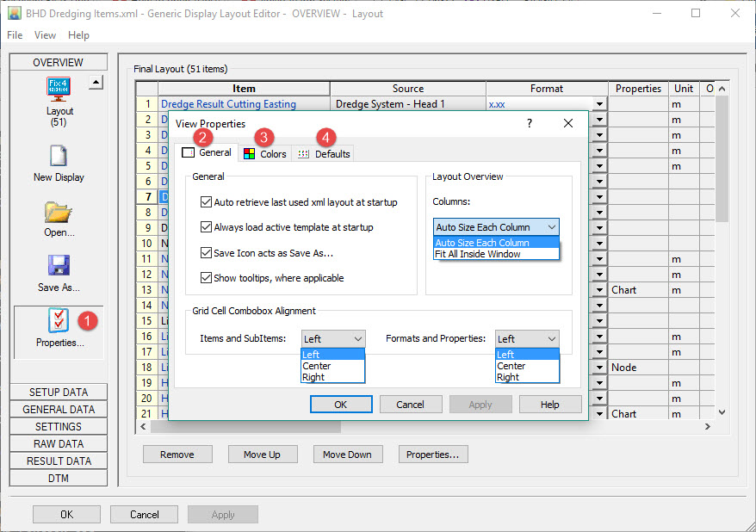Open the Help menu
The height and width of the screenshot is (532, 756).
coord(78,35)
